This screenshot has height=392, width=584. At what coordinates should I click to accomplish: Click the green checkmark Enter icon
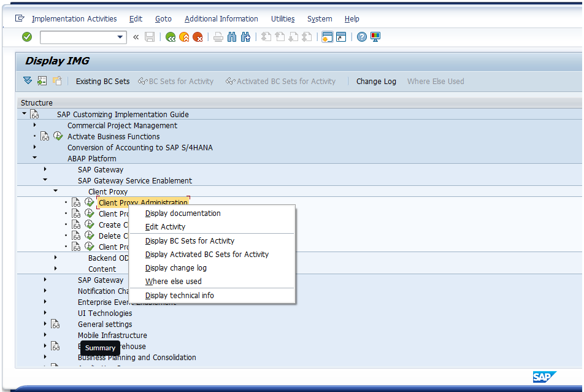point(27,37)
